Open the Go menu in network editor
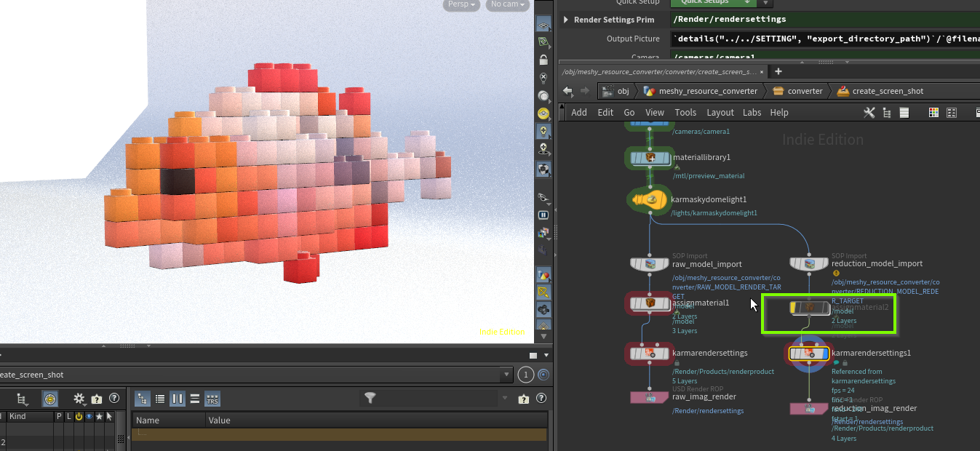The width and height of the screenshot is (980, 451). click(629, 113)
